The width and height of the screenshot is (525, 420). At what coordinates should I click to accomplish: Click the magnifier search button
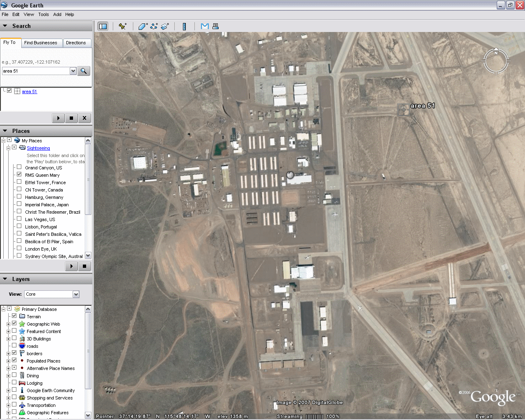point(84,71)
